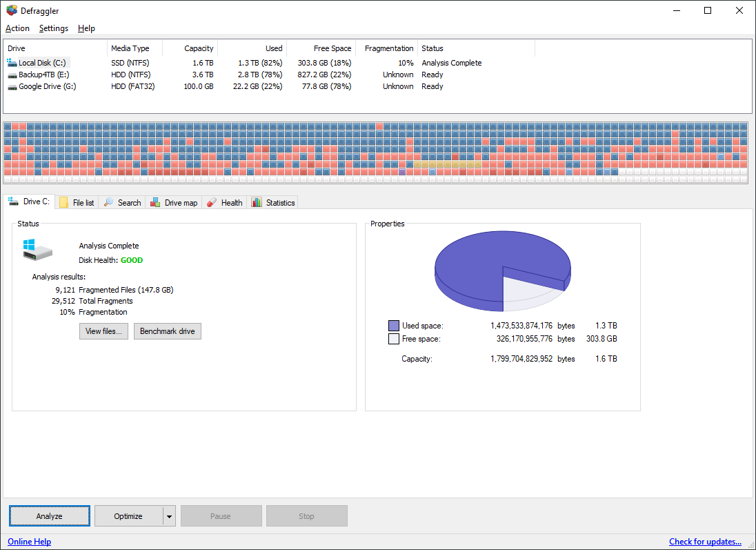Viewport: 756px width, 550px height.
Task: Click the large Windows drive icon in Status
Action: [37, 249]
